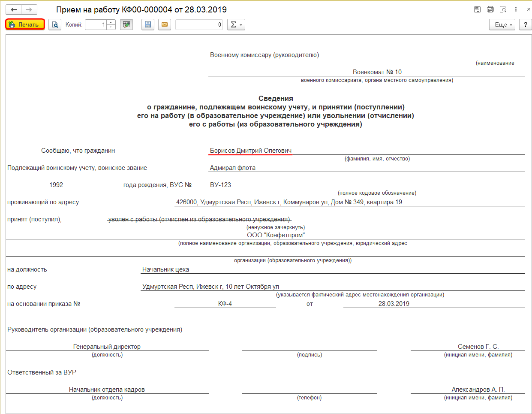The height and width of the screenshot is (414, 532).
Task: Click the print icon in the title bar
Action: 490,9
